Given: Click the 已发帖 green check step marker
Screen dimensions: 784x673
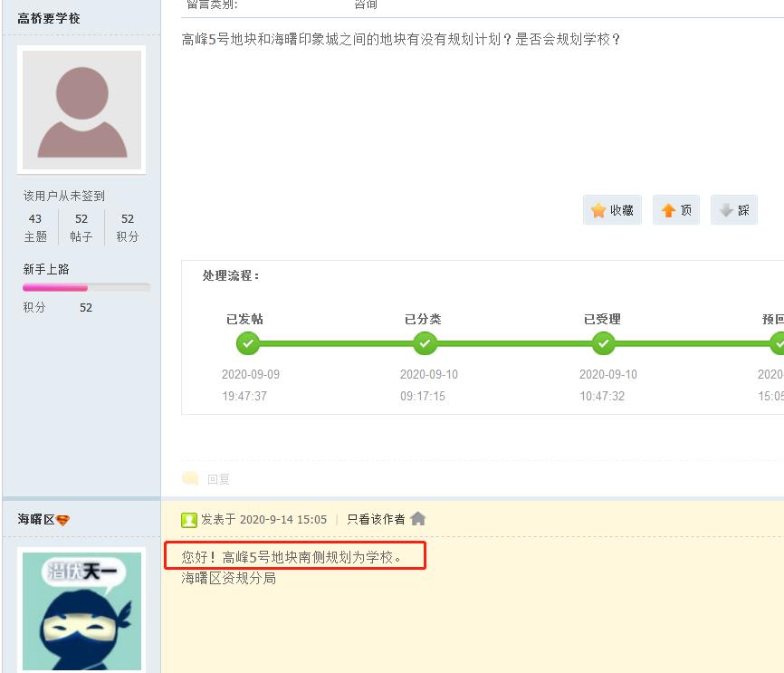Looking at the screenshot, I should pos(247,343).
